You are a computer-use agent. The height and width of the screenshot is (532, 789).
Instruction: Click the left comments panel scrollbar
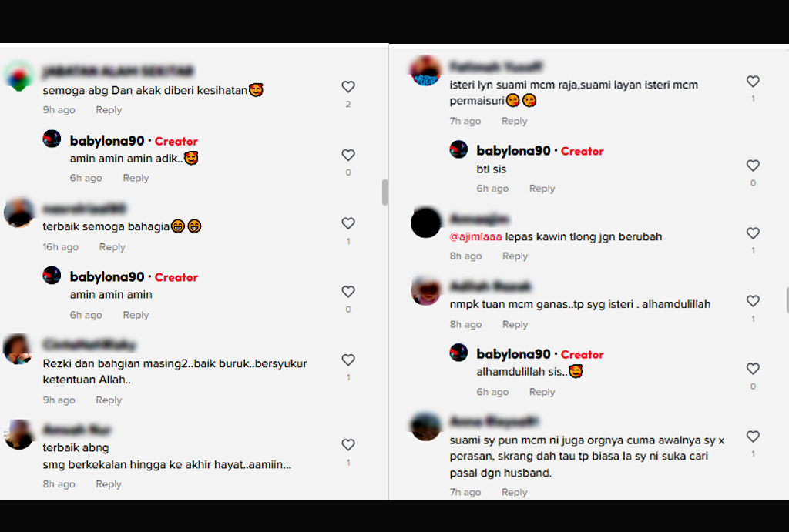(x=385, y=192)
